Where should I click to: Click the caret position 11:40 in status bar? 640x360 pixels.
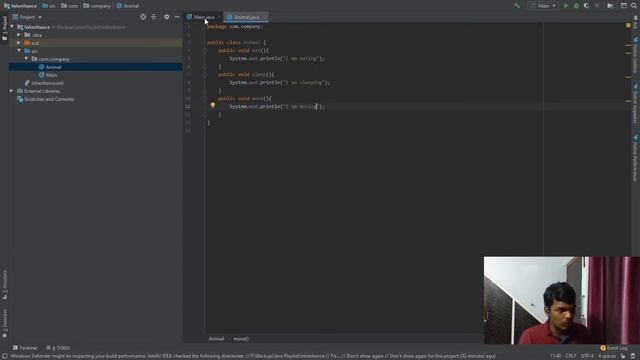555,356
